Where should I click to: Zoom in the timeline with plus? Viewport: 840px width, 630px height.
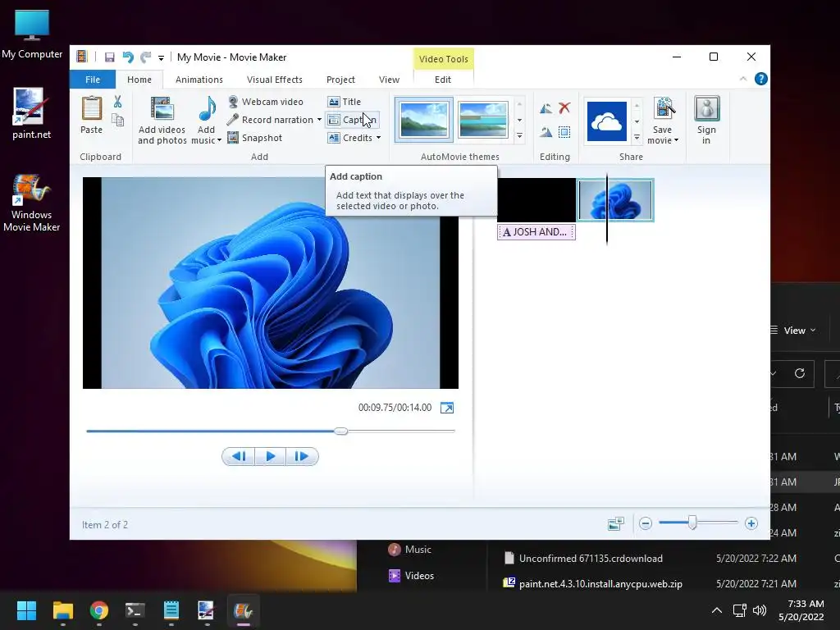pyautogui.click(x=751, y=523)
